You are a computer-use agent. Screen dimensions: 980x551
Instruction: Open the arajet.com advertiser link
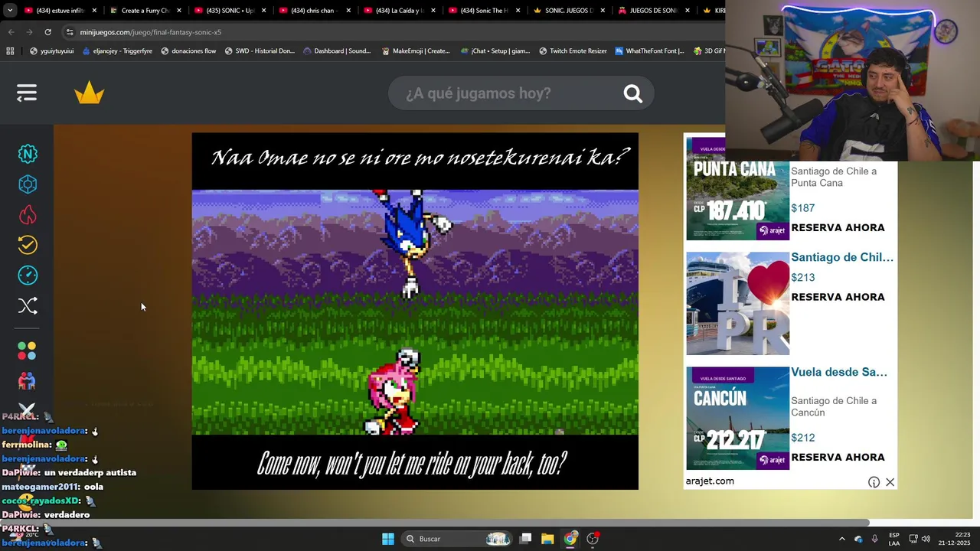[x=710, y=481]
